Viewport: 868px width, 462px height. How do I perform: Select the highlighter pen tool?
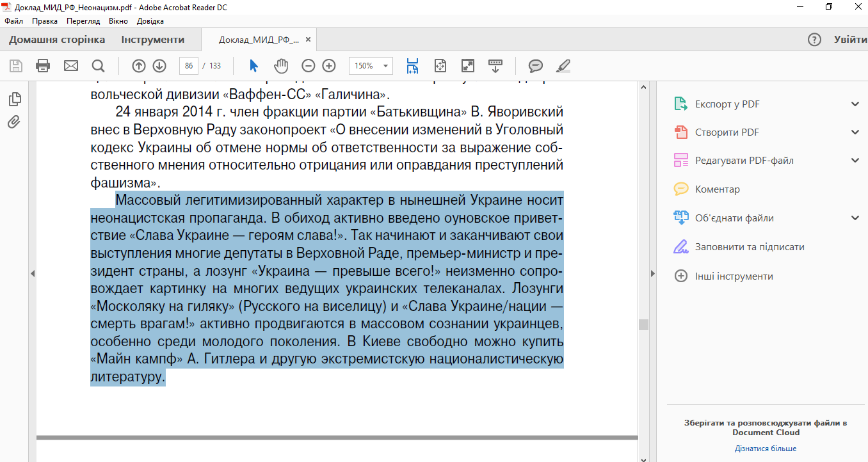point(563,66)
